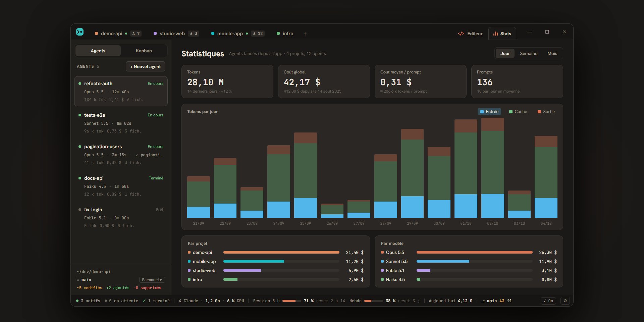Click the teal app logo icon
Viewport: 644px width, 322px height.
click(x=80, y=32)
